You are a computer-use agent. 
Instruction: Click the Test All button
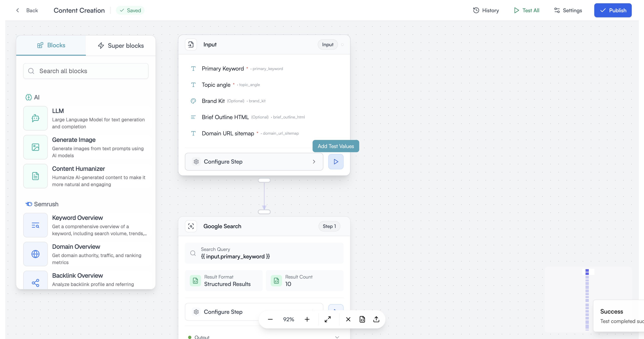click(x=527, y=10)
